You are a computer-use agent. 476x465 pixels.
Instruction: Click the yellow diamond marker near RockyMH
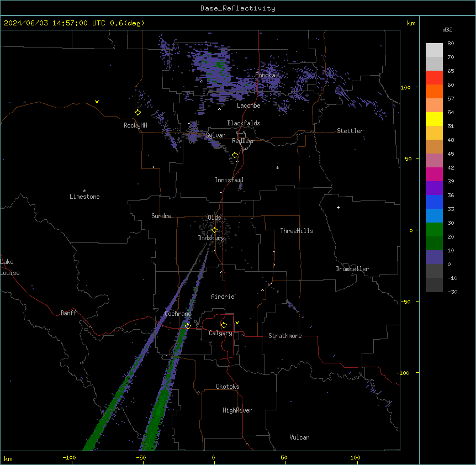[138, 113]
